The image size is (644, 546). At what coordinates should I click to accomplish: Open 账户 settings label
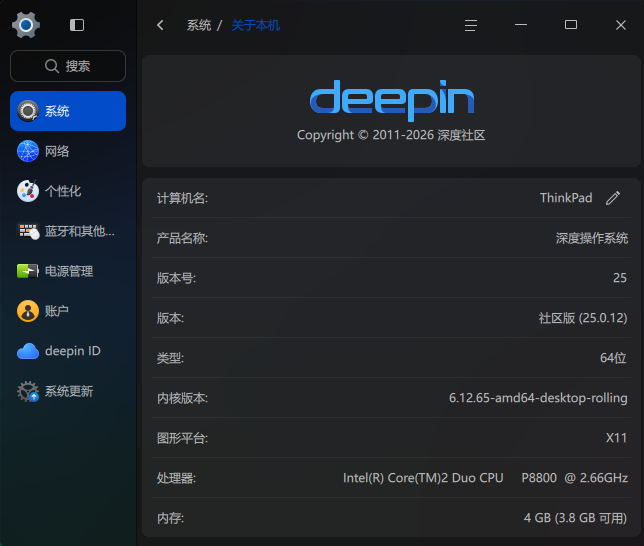coord(57,311)
